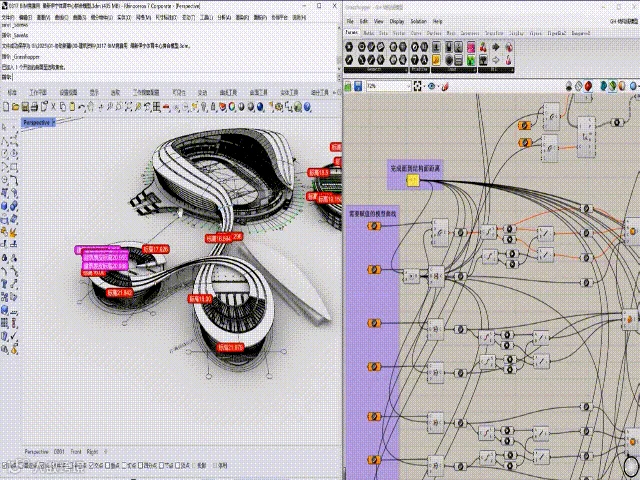Click the Print icon in Rhino toolbar
640x480 pixels.
click(34, 107)
